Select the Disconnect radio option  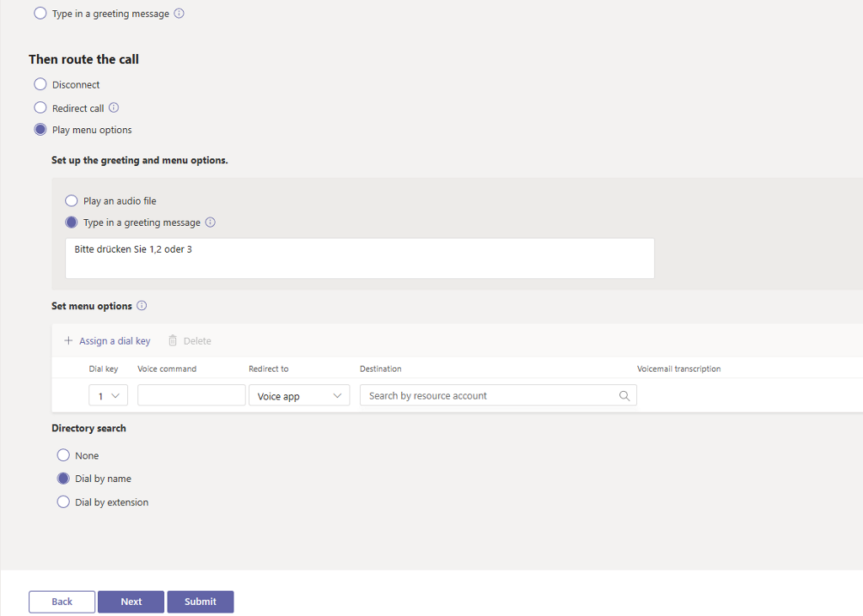point(40,84)
